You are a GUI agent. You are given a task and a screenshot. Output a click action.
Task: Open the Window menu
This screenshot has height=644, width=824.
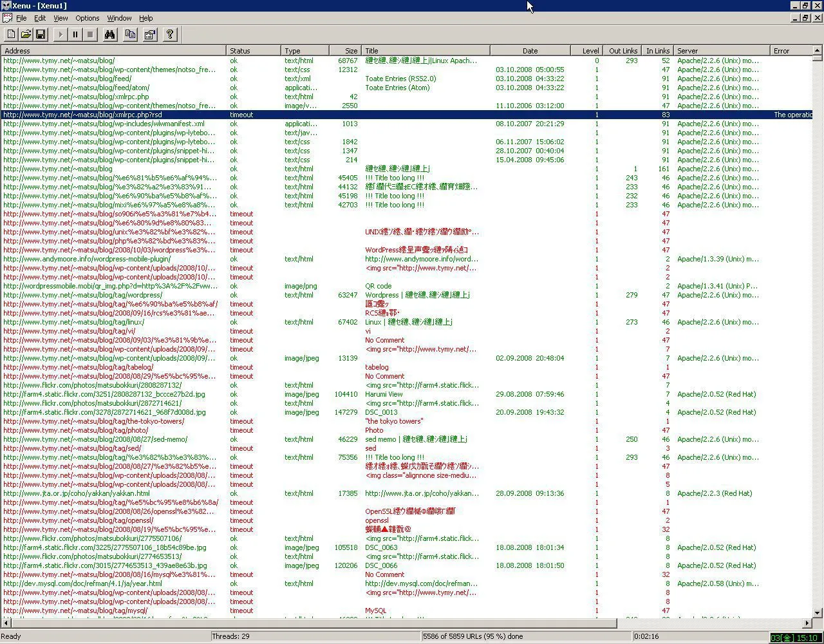[119, 18]
